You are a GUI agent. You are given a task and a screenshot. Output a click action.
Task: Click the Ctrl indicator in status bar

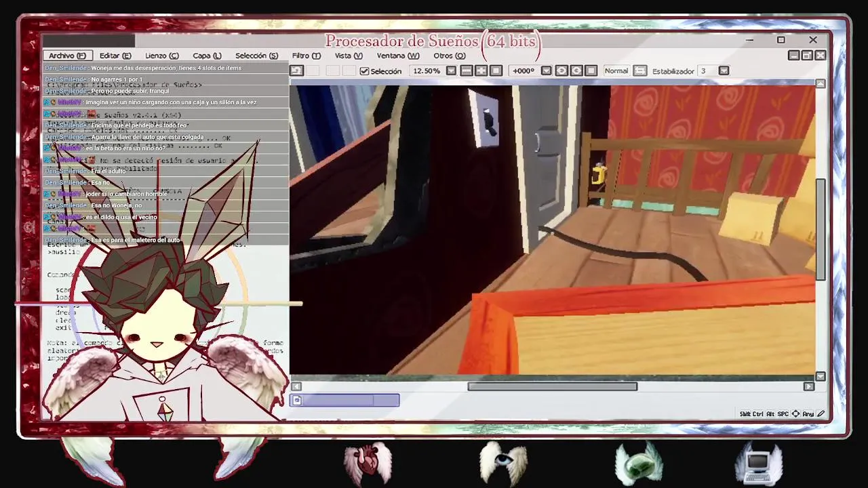759,414
